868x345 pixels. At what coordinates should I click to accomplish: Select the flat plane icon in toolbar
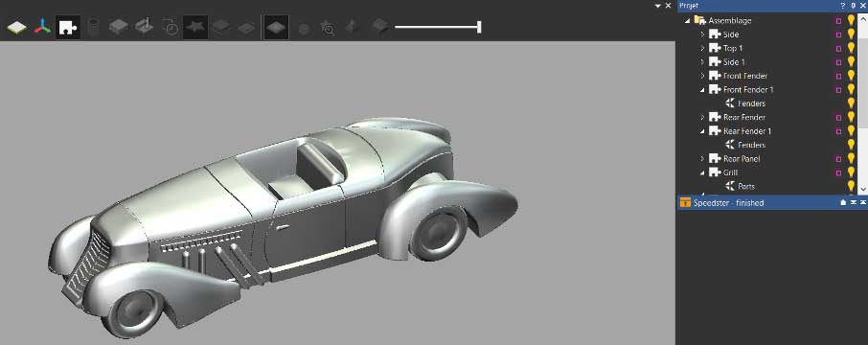point(17,27)
